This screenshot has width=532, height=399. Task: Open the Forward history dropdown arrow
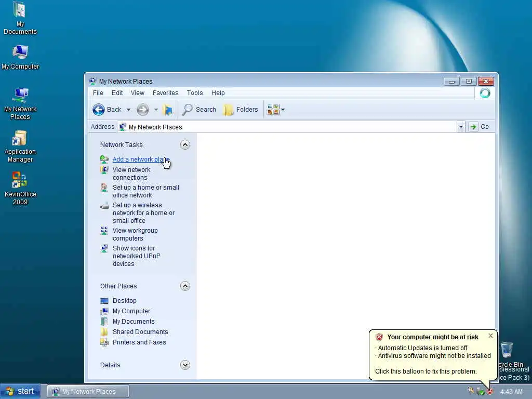click(156, 110)
